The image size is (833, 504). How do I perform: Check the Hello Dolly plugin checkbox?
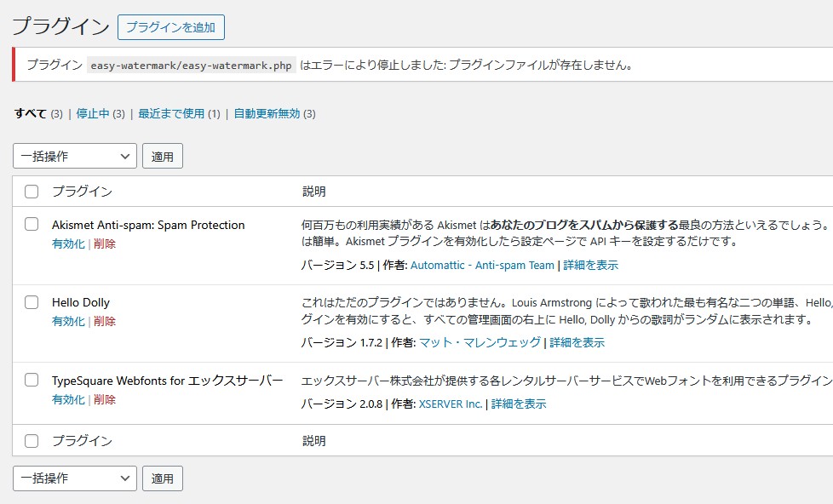tap(32, 302)
